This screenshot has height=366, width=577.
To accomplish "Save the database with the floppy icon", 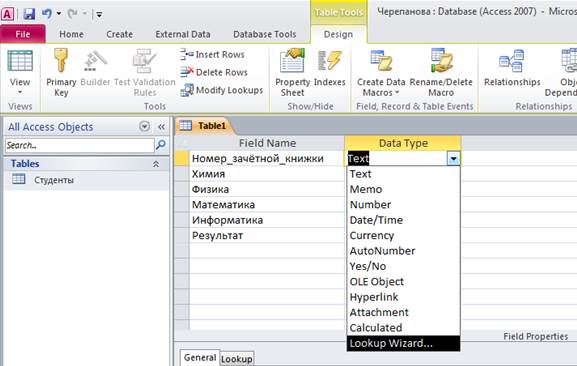I will (29, 14).
